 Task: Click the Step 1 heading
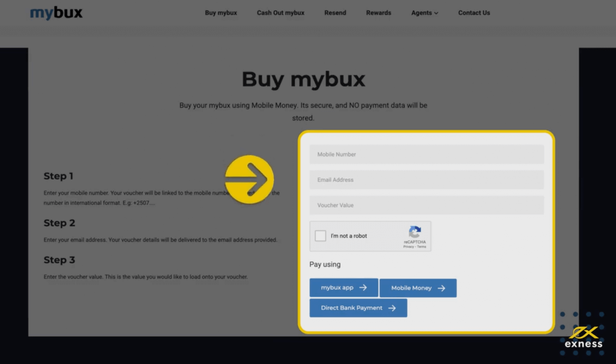(x=59, y=176)
